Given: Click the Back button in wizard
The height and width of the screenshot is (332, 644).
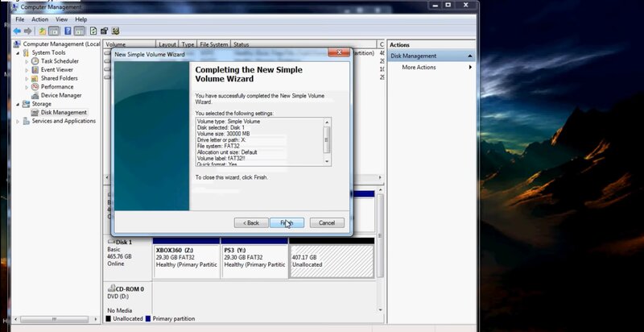Looking at the screenshot, I should click(x=251, y=222).
